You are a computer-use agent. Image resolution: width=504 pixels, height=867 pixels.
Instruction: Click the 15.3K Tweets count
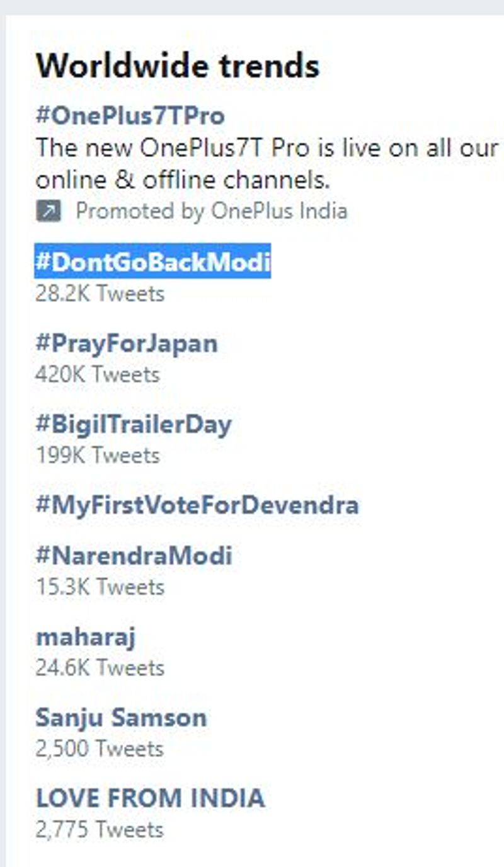click(100, 587)
